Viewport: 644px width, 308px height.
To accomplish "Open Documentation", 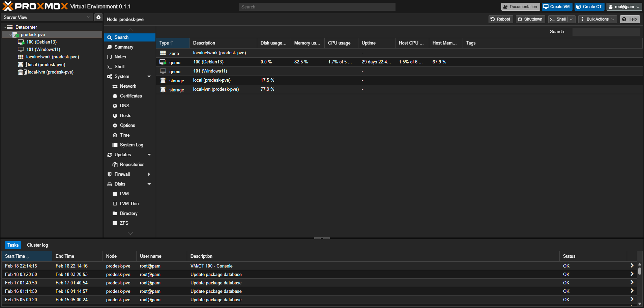I will 521,7.
